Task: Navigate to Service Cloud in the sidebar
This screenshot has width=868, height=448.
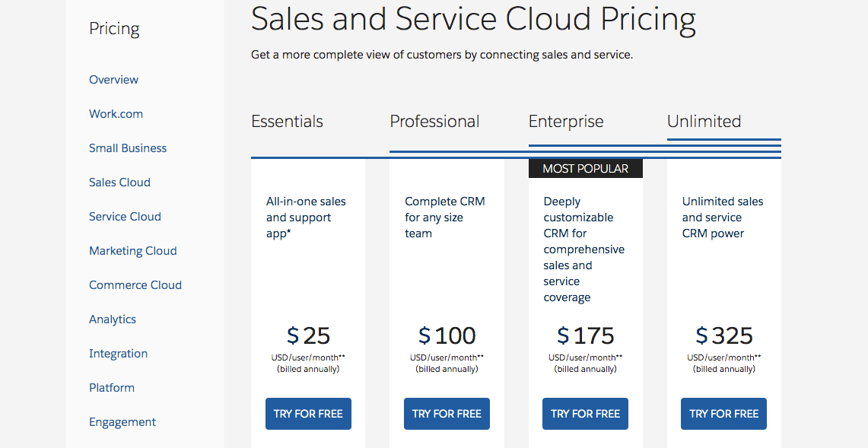Action: coord(125,217)
